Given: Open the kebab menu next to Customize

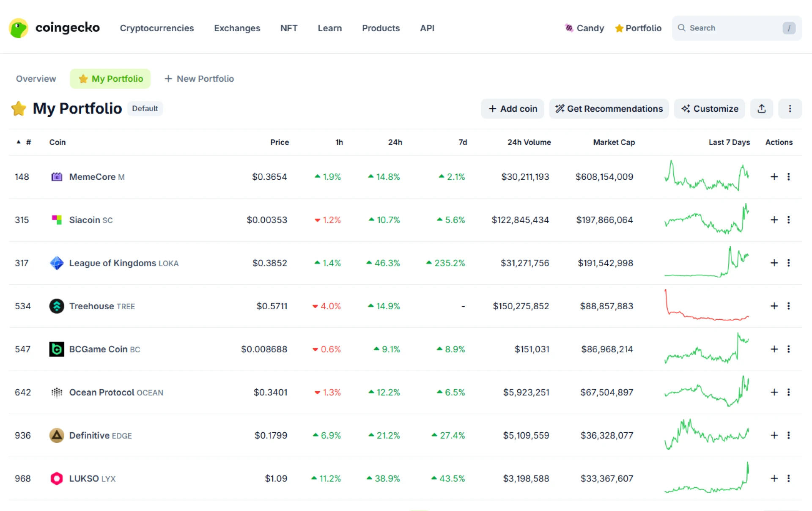Looking at the screenshot, I should (790, 109).
